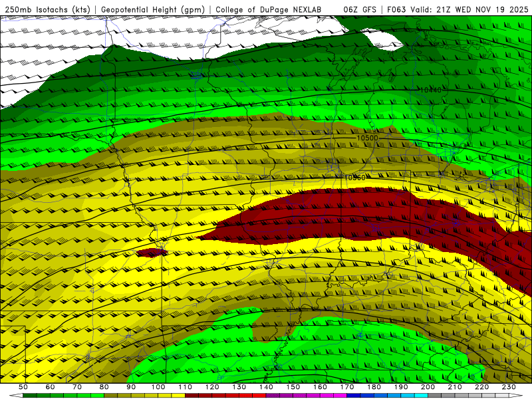
Task: Click the 10560 height contour label
Action: point(354,178)
